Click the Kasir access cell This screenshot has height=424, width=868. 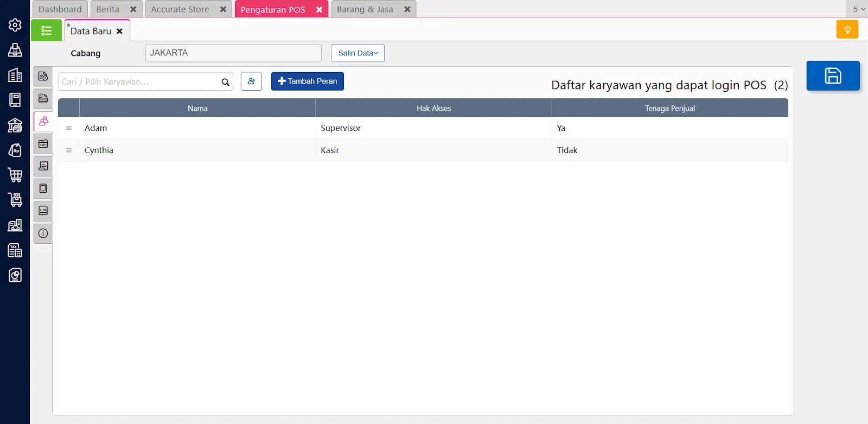tap(434, 150)
